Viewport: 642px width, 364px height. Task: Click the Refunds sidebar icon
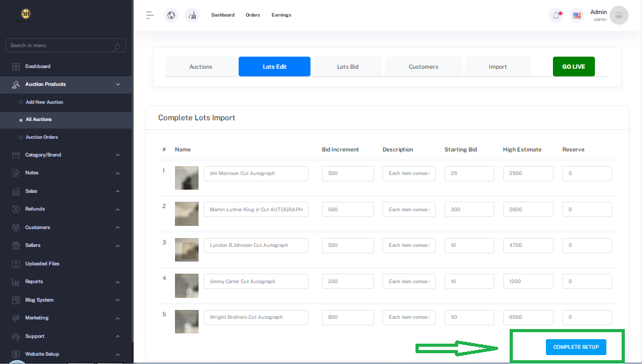tap(16, 209)
